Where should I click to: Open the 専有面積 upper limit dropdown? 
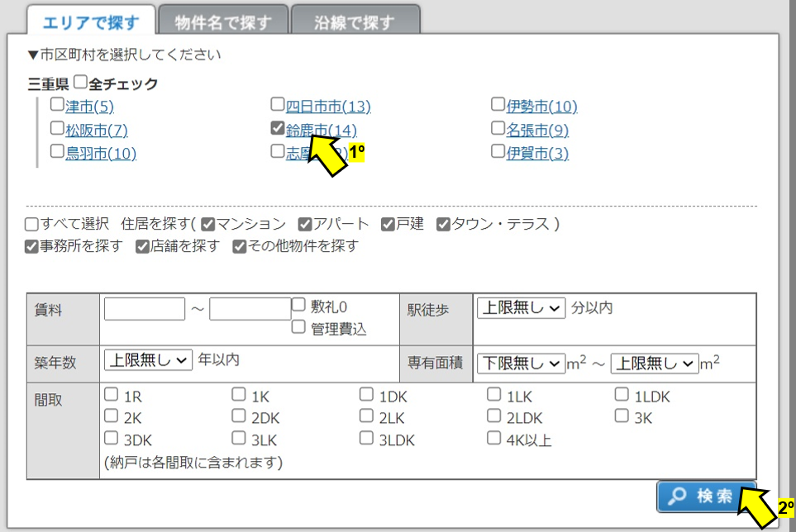click(x=655, y=363)
